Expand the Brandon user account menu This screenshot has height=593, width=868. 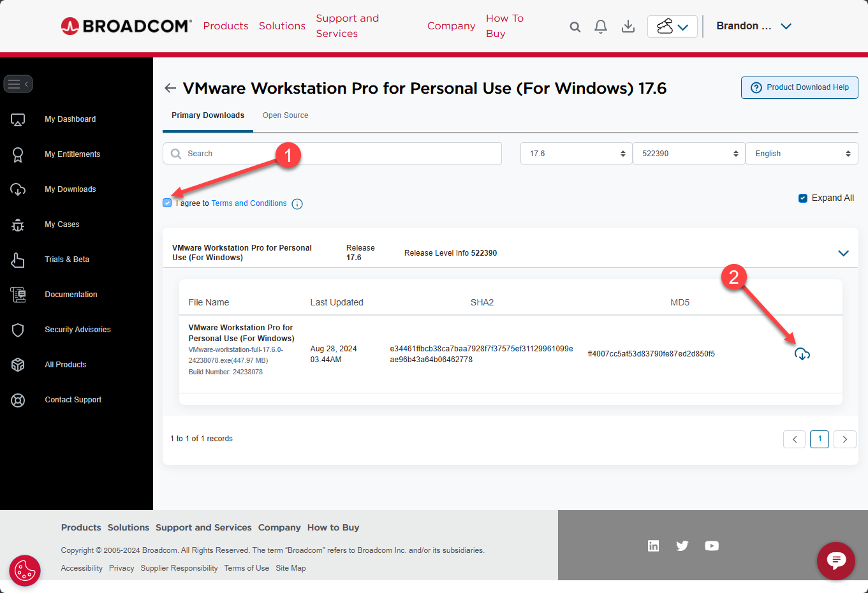pos(754,26)
